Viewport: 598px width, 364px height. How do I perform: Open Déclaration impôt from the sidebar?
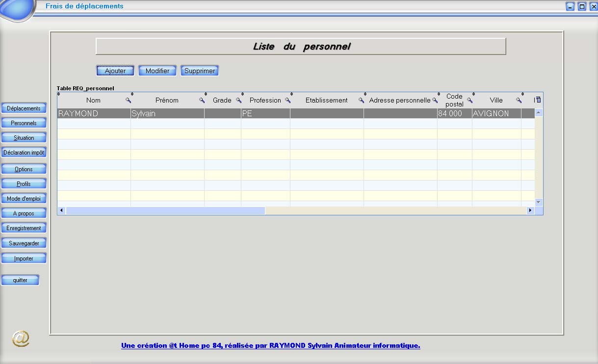(24, 153)
